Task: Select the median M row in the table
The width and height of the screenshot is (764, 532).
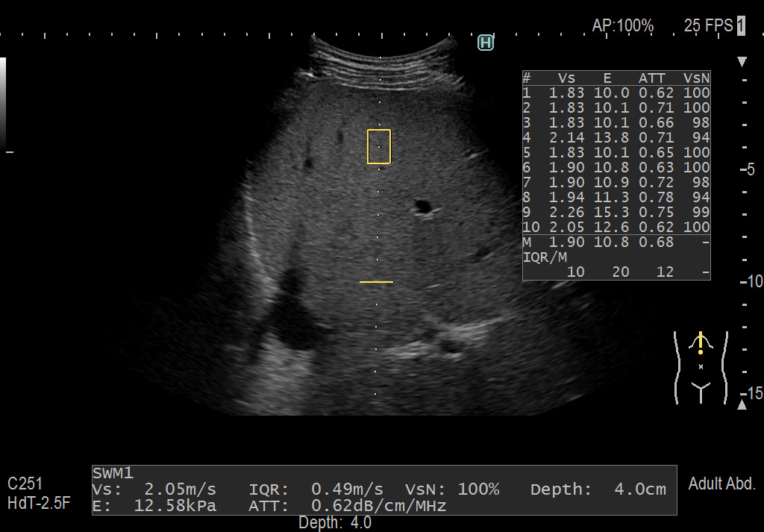Action: tap(616, 242)
